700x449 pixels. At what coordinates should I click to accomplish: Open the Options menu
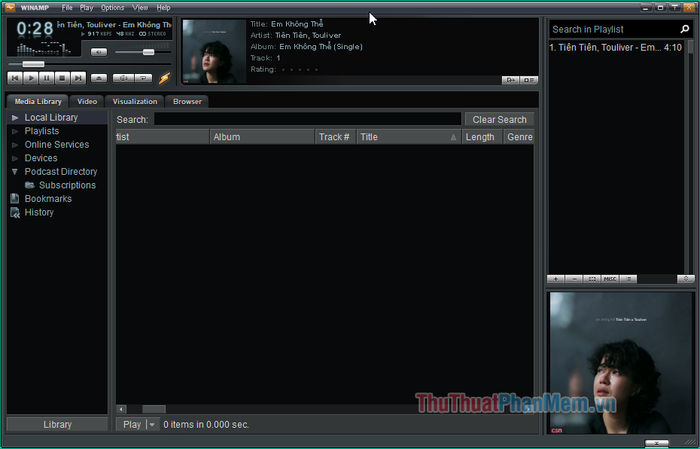pos(112,8)
